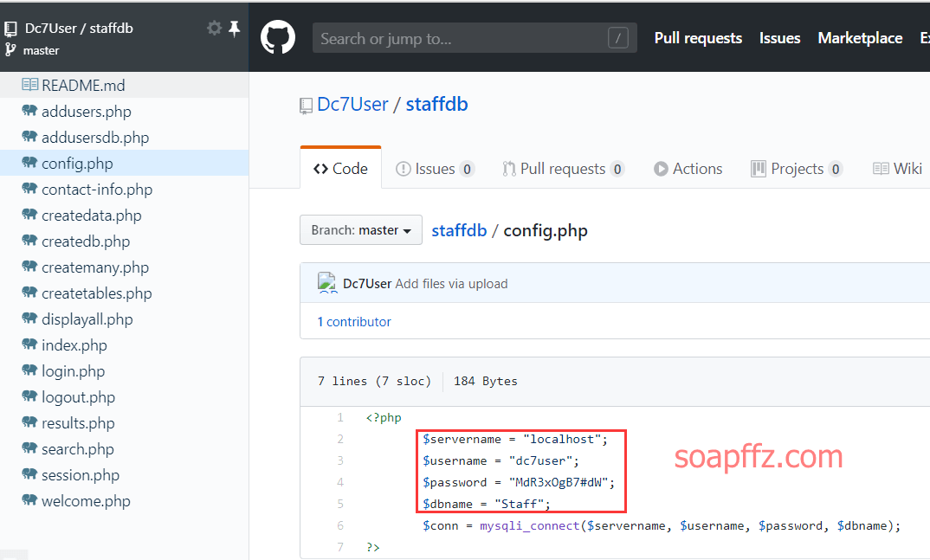Click the $servername = "localhost" line
The image size is (930, 560).
[x=515, y=439]
